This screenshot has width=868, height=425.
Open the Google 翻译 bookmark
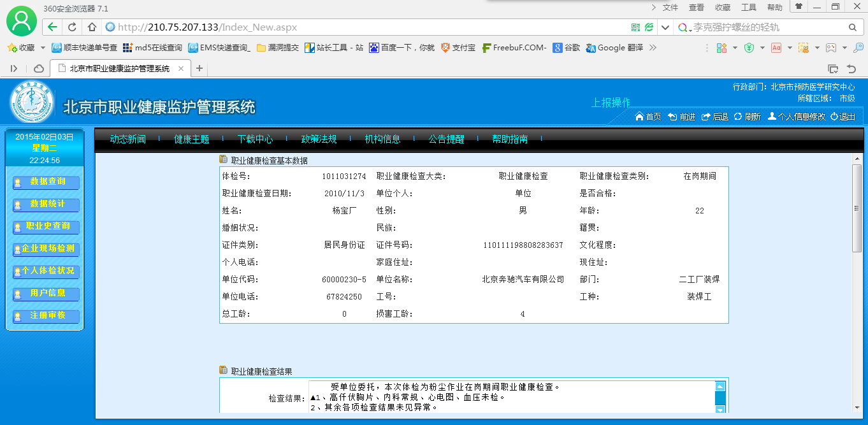click(x=615, y=48)
